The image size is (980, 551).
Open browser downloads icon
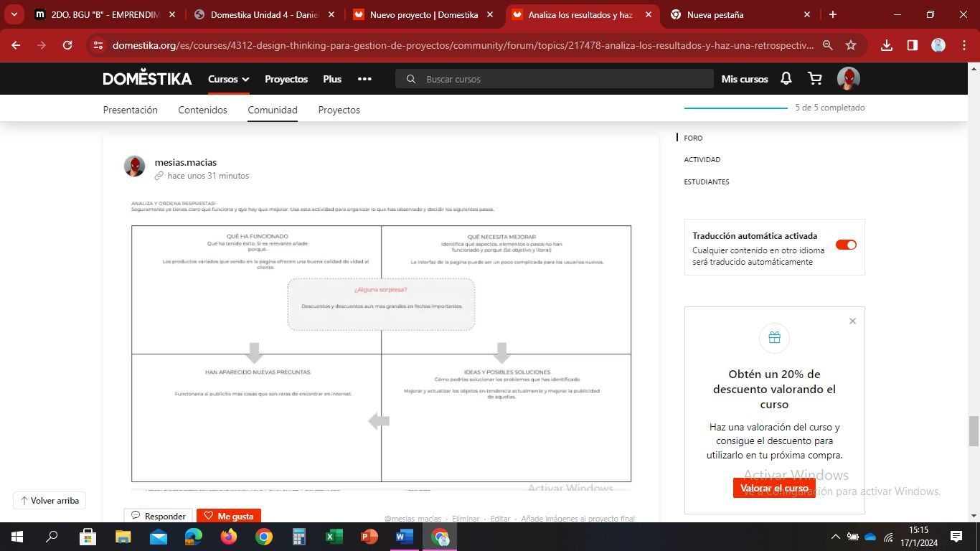887,45
